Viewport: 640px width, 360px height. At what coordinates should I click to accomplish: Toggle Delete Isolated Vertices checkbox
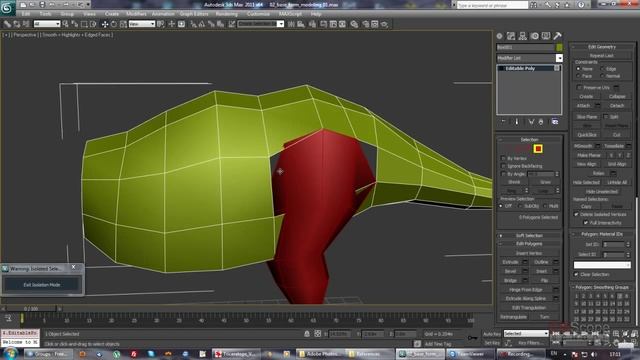point(576,214)
